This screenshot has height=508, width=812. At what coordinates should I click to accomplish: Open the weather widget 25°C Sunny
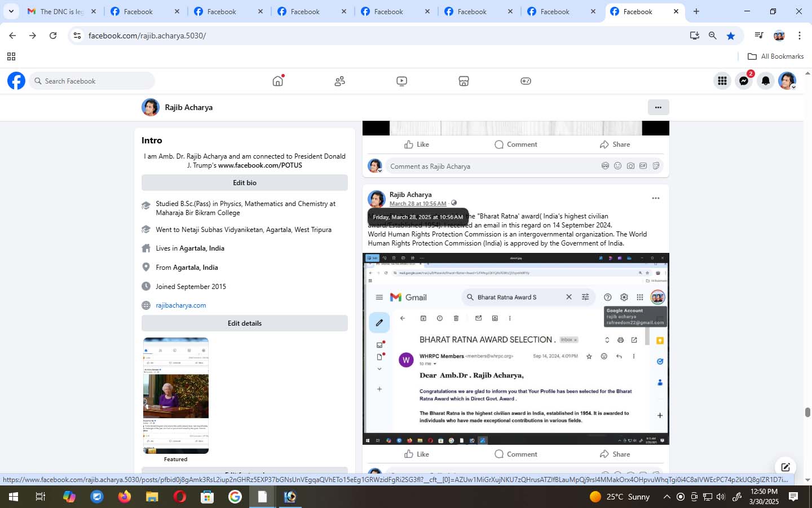[x=620, y=497]
